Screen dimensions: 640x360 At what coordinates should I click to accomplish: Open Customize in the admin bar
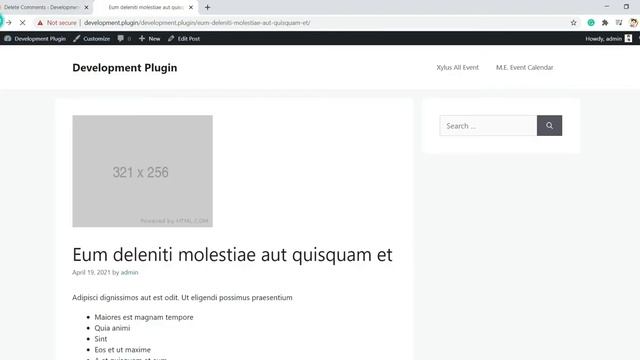pos(92,38)
